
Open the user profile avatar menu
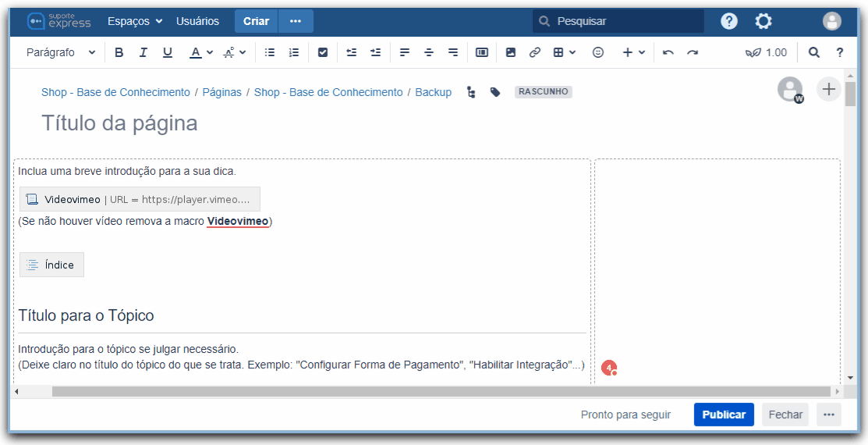tap(832, 21)
